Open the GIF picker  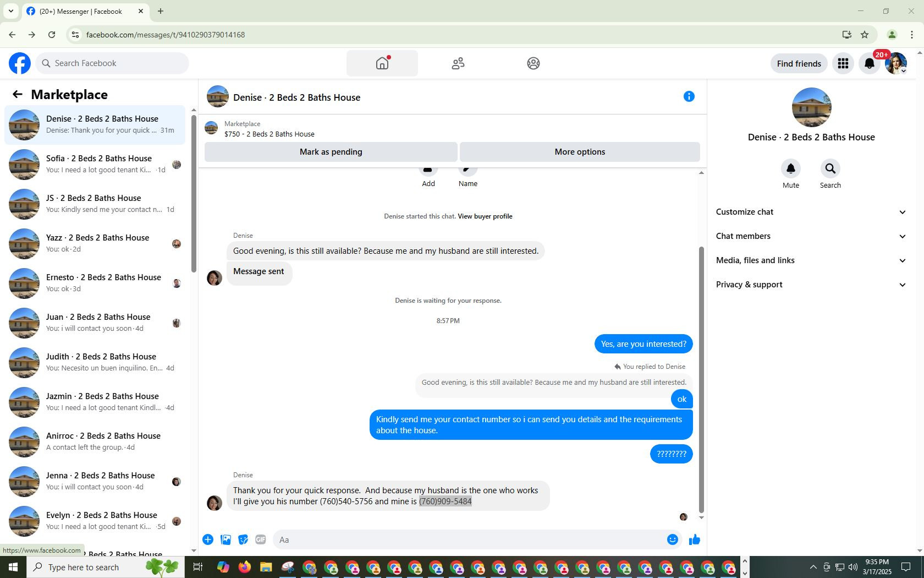coord(261,539)
